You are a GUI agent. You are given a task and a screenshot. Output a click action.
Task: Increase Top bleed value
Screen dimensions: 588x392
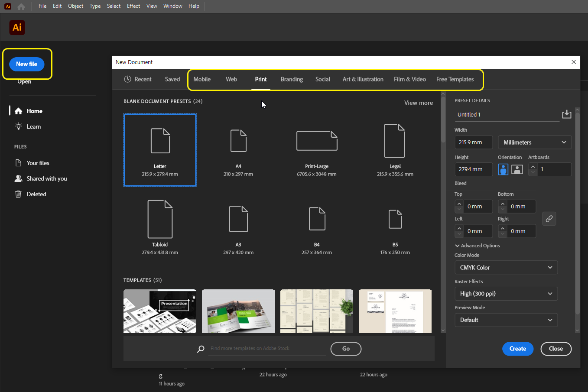point(459,204)
